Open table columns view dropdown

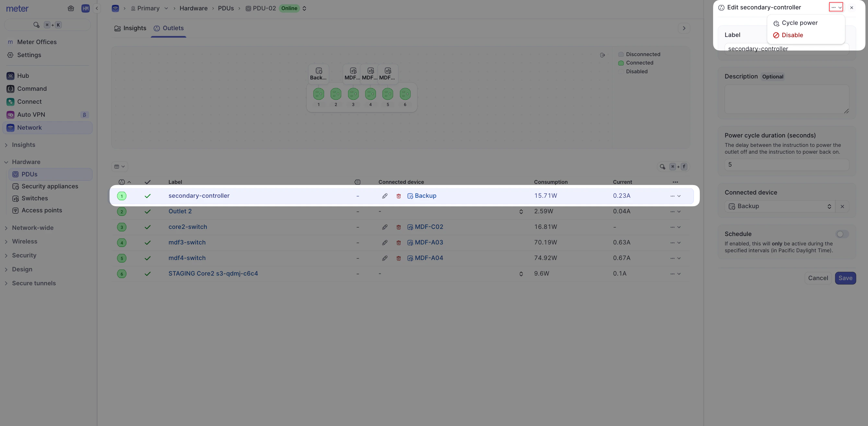click(x=119, y=167)
